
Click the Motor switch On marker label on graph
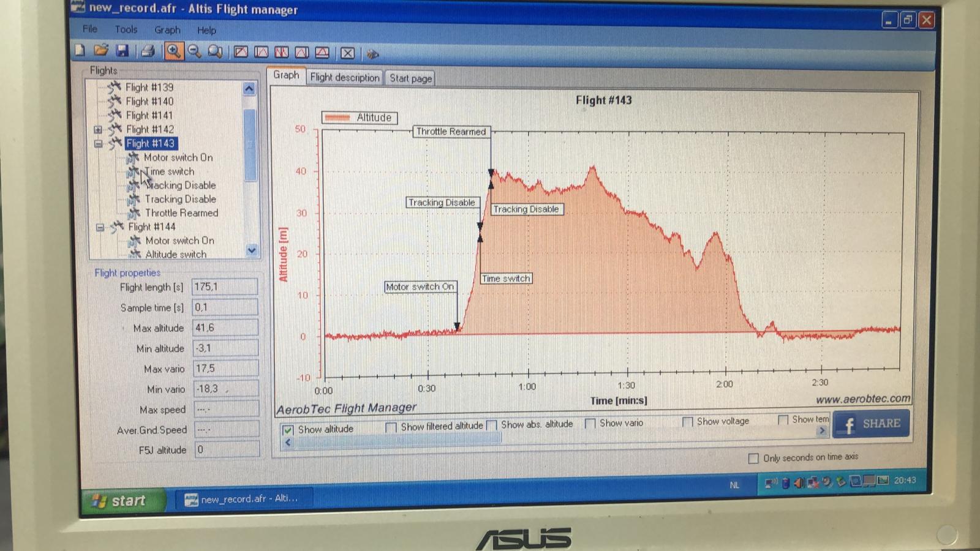click(x=420, y=287)
